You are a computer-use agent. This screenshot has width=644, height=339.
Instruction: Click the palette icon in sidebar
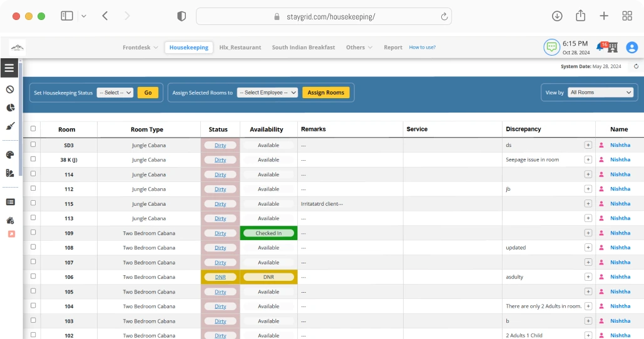(x=10, y=154)
